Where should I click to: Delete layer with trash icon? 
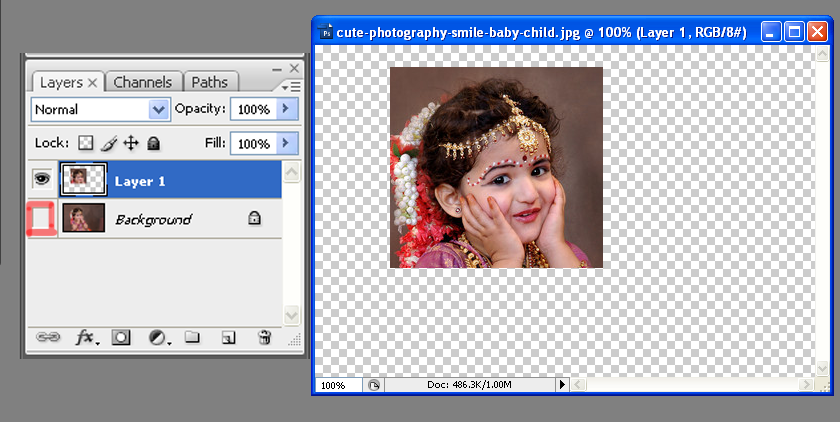pos(264,338)
